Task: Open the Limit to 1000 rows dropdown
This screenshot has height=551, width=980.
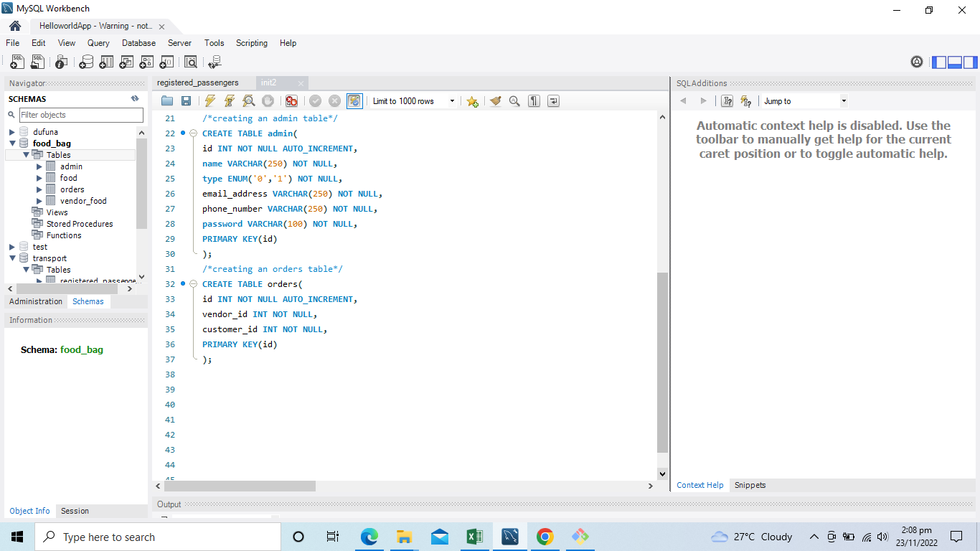Action: click(x=451, y=100)
